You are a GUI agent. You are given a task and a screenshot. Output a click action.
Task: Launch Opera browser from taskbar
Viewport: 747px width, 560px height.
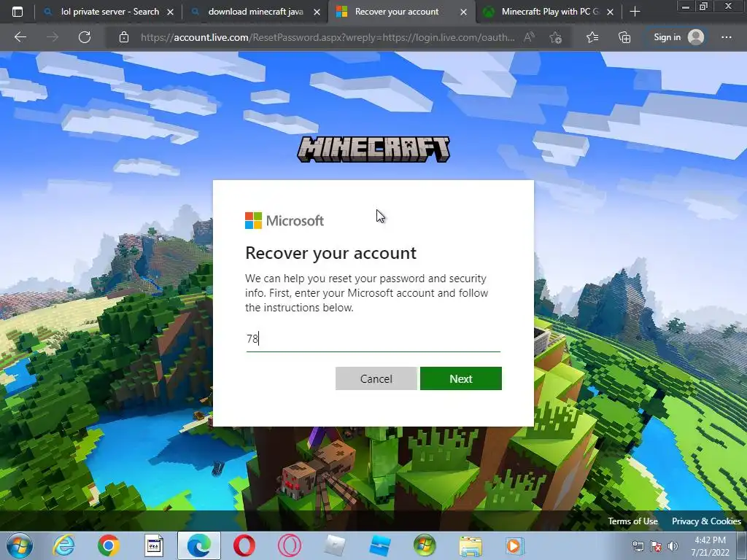coord(244,545)
